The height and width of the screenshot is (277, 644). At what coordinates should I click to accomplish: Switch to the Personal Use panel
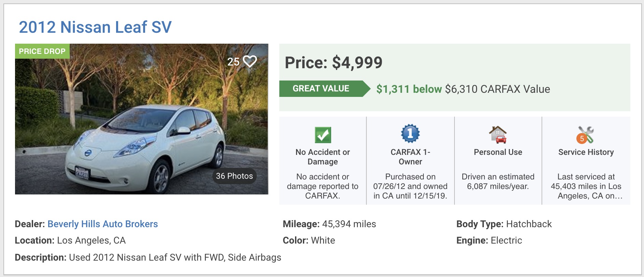point(498,152)
